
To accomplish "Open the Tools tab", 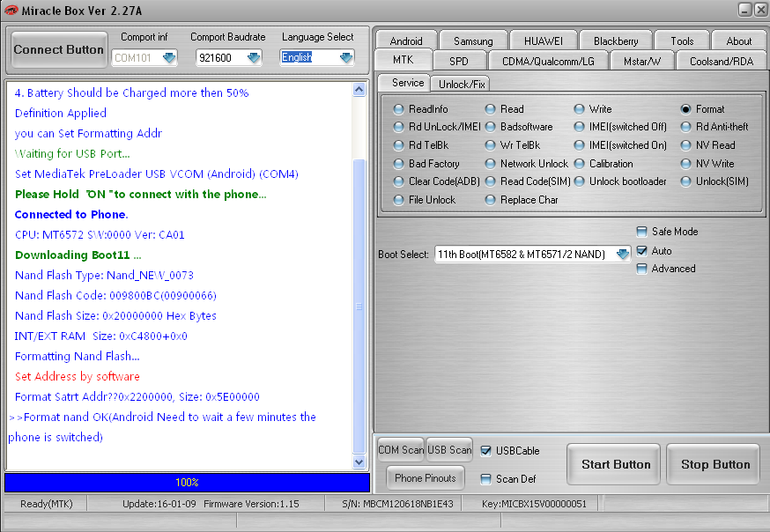I will 682,41.
